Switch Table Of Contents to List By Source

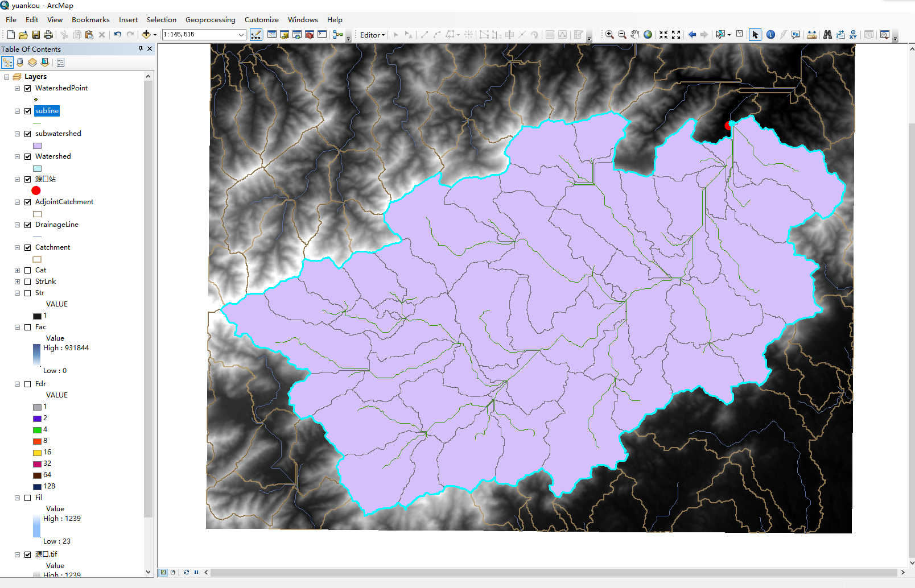[x=20, y=63]
